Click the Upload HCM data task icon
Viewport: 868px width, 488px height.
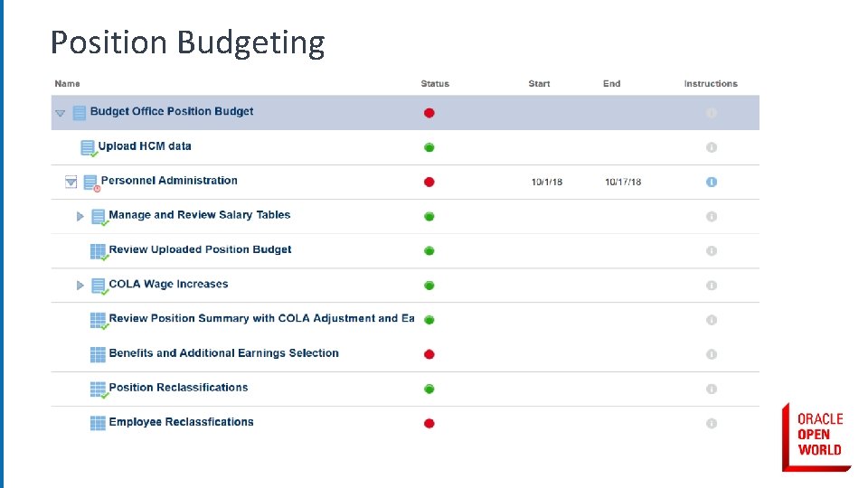click(88, 147)
